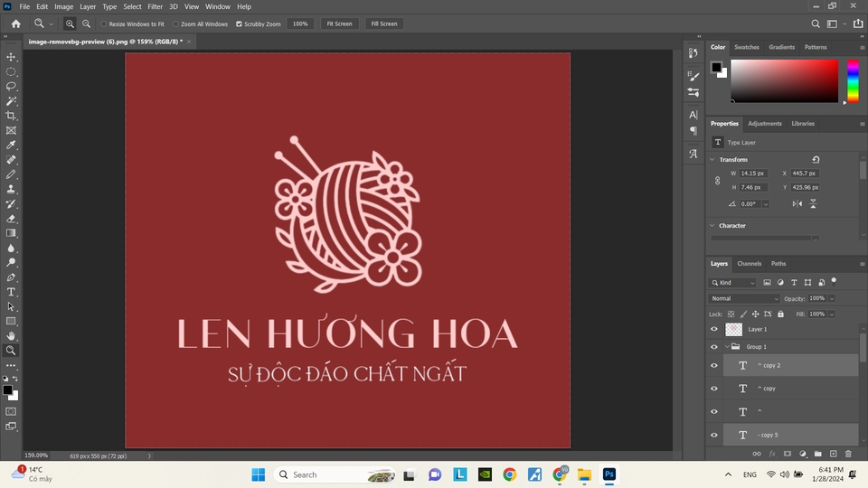
Task: Add layer style fx icon
Action: click(772, 454)
